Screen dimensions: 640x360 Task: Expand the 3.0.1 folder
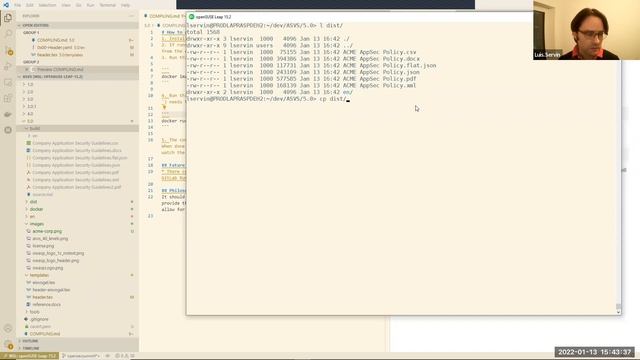(78, 107)
